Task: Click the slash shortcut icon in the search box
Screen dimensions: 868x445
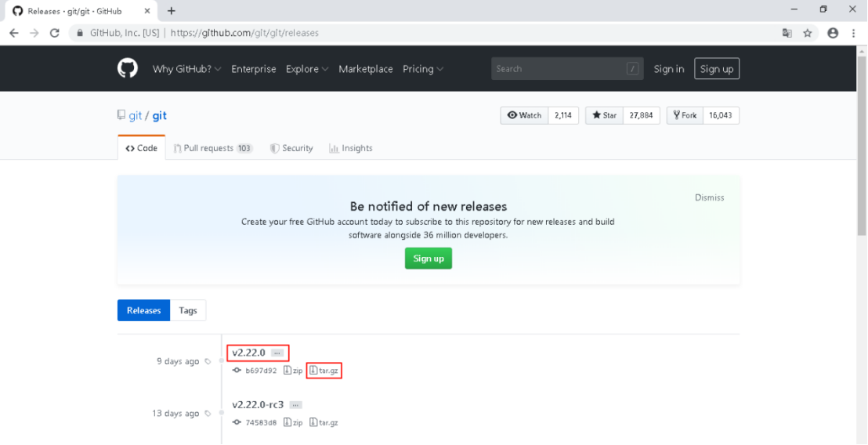Action: 633,69
